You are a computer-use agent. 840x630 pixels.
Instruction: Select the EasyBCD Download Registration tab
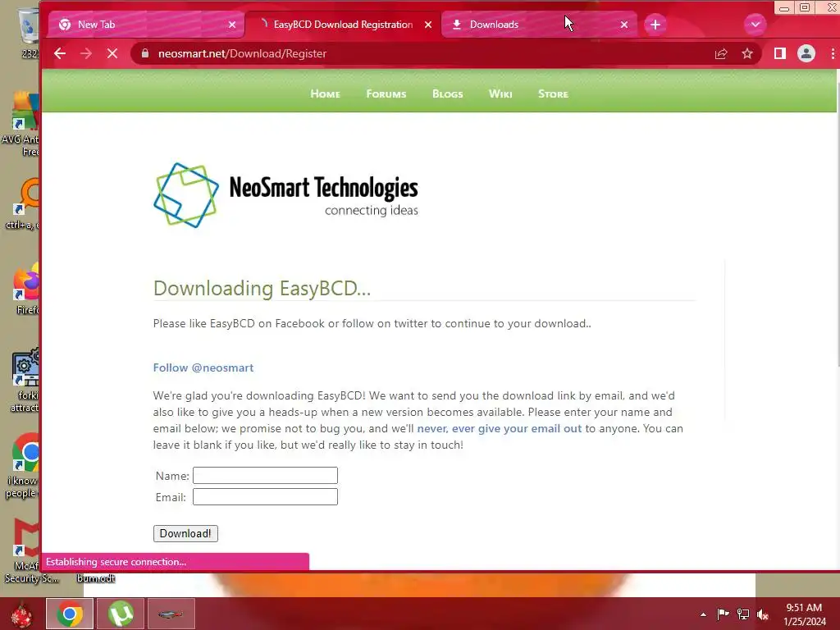pos(343,25)
